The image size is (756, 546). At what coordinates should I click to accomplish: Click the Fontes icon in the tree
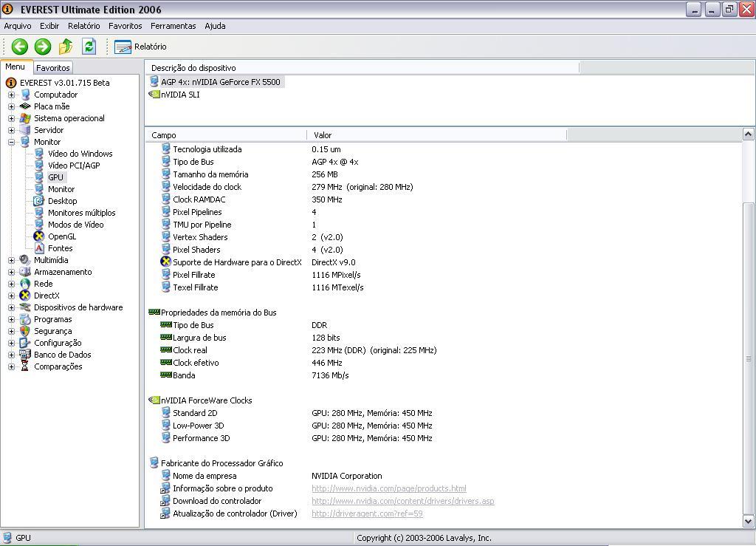pos(40,248)
